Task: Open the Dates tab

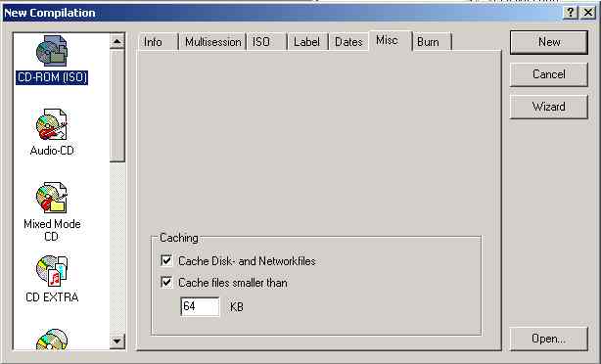Action: (348, 42)
